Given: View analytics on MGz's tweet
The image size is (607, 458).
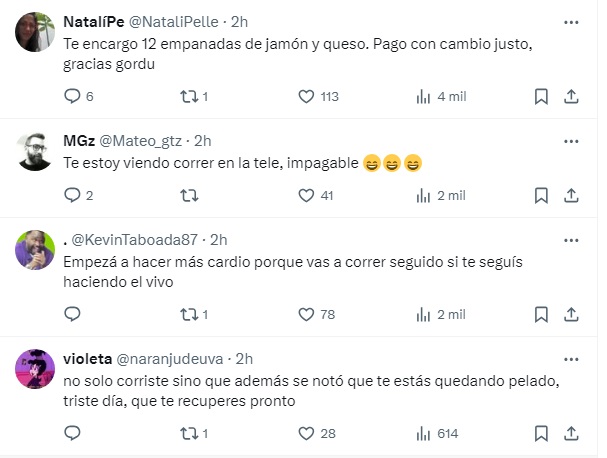Looking at the screenshot, I should click(422, 195).
